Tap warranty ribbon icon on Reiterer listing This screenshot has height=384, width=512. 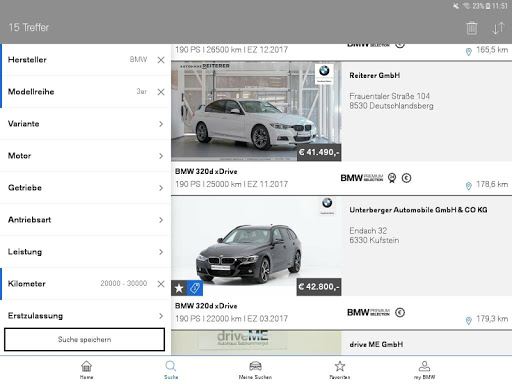click(x=392, y=178)
